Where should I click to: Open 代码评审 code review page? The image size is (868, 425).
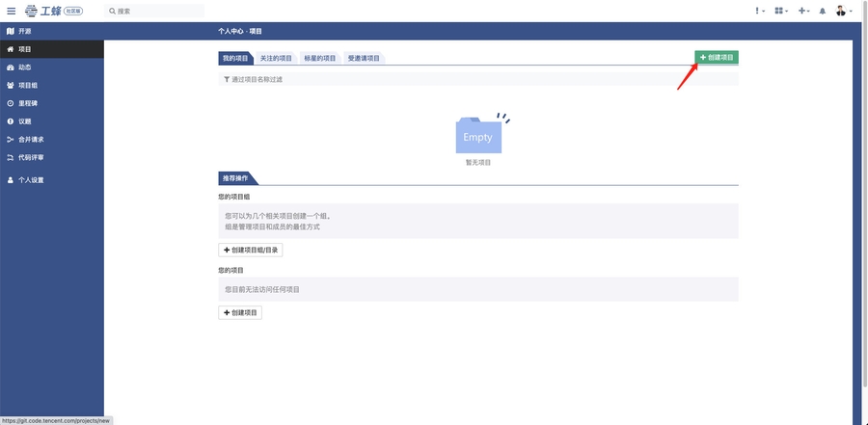pyautogui.click(x=31, y=157)
